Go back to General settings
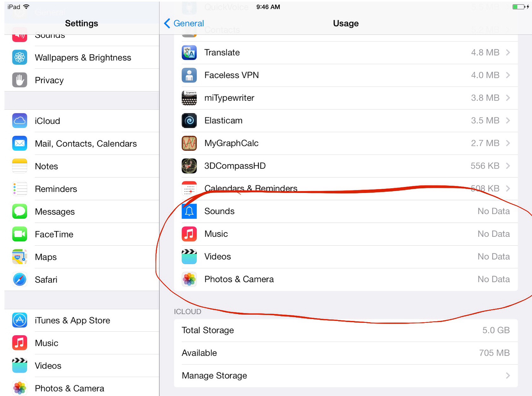The width and height of the screenshot is (532, 396). (184, 23)
